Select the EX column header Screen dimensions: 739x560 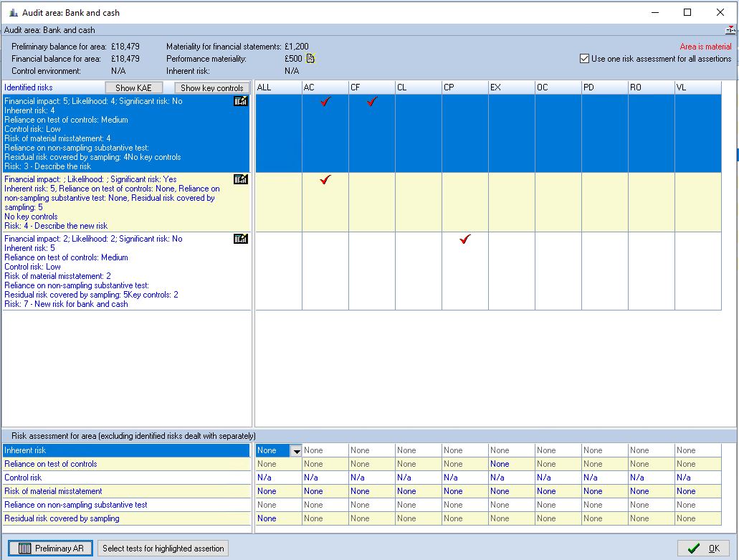pos(512,87)
